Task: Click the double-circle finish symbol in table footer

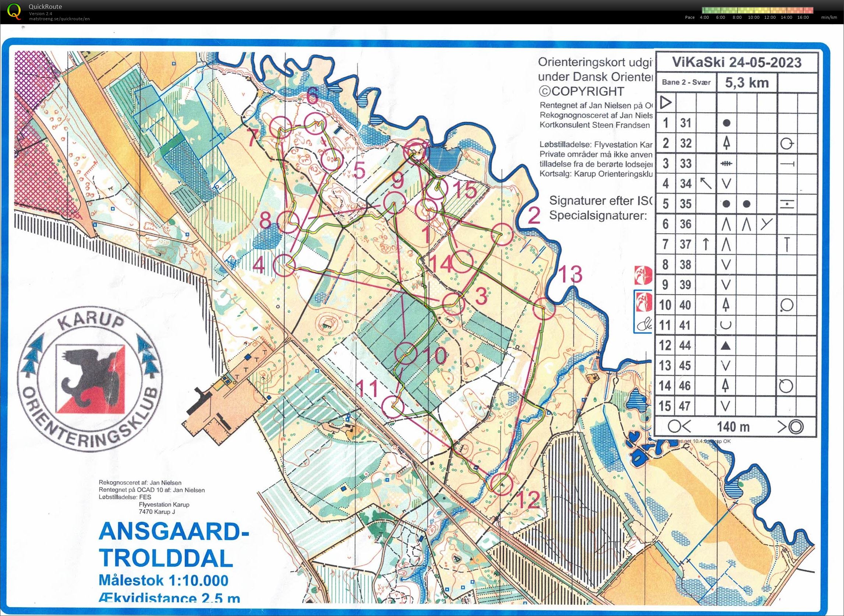Action: pyautogui.click(x=795, y=427)
